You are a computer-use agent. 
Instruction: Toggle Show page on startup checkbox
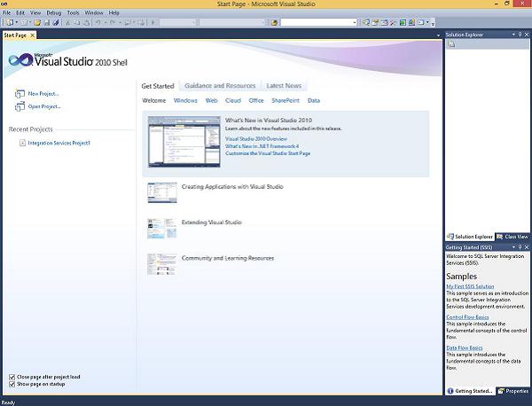pos(12,385)
